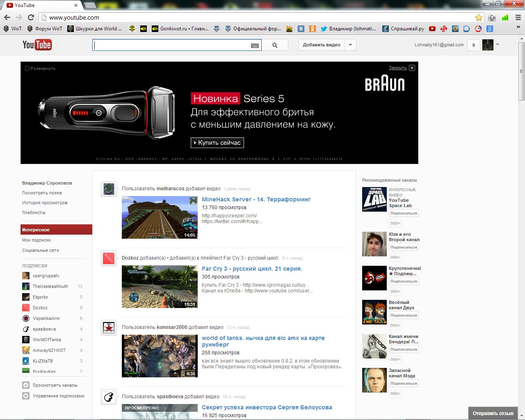This screenshot has width=525, height=420.
Task: Subscribe to Запасной канал Мэда
Action: (404, 383)
